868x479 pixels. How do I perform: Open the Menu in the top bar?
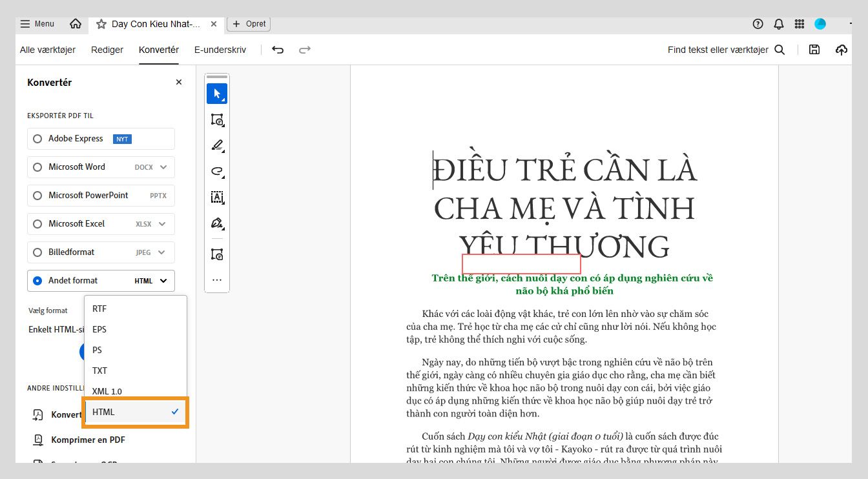(x=37, y=23)
